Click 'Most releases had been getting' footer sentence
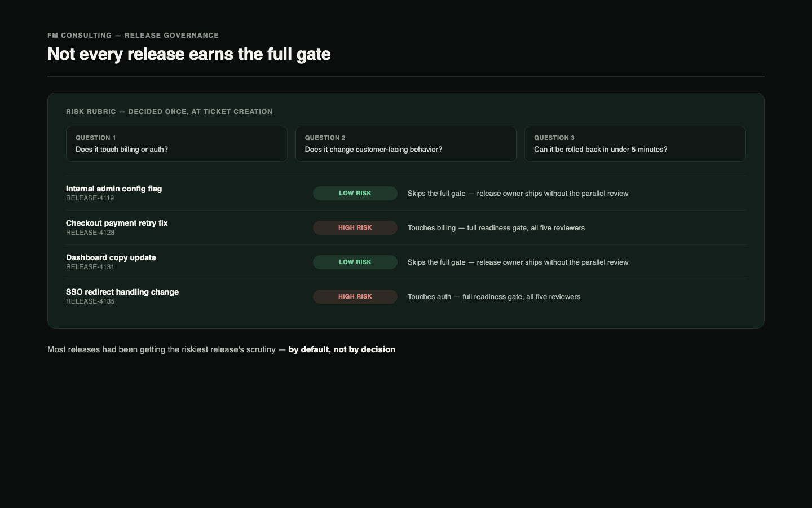 click(x=221, y=349)
